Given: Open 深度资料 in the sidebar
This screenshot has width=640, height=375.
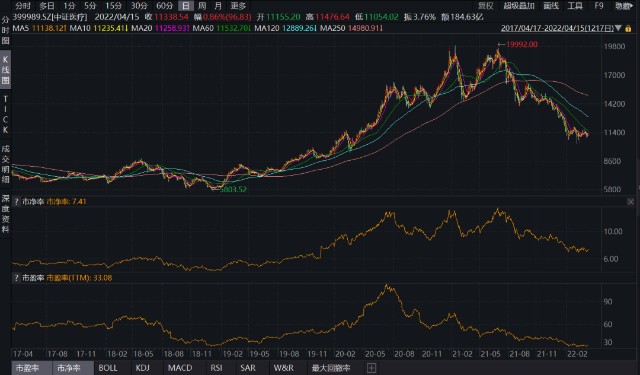Looking at the screenshot, I should coord(5,214).
